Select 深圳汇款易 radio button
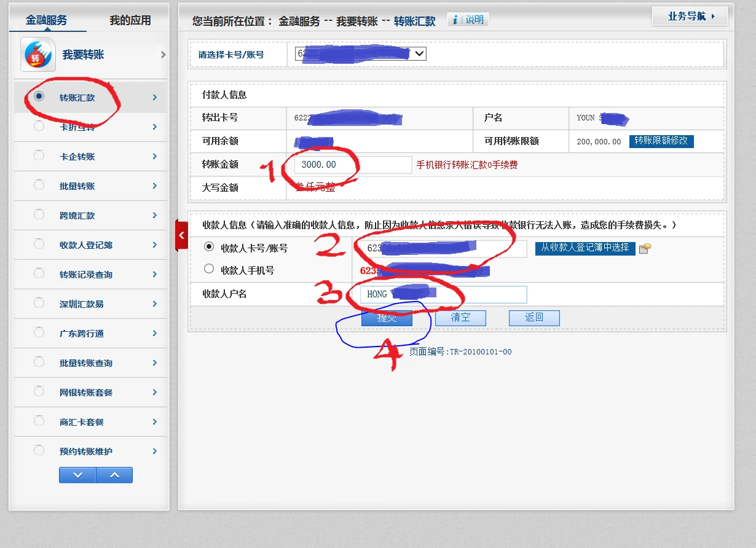This screenshot has width=756, height=548. click(x=39, y=303)
